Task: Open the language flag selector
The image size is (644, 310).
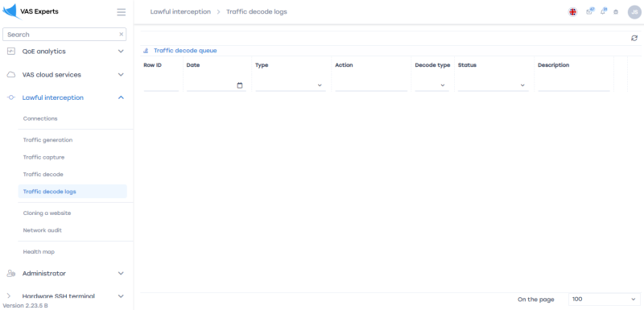Action: [572, 12]
